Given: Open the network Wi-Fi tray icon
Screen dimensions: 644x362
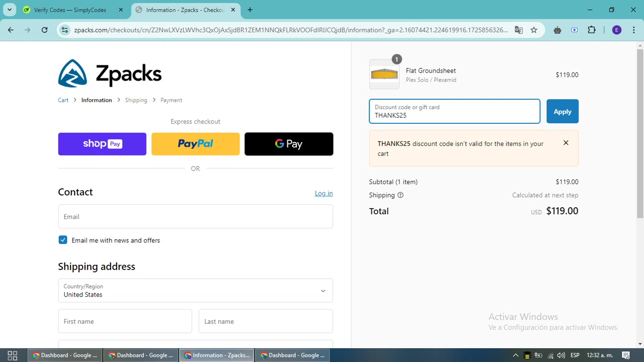Looking at the screenshot, I should click(550, 356).
